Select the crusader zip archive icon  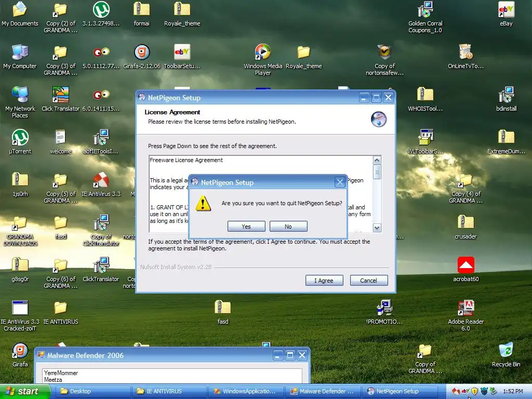[465, 228]
